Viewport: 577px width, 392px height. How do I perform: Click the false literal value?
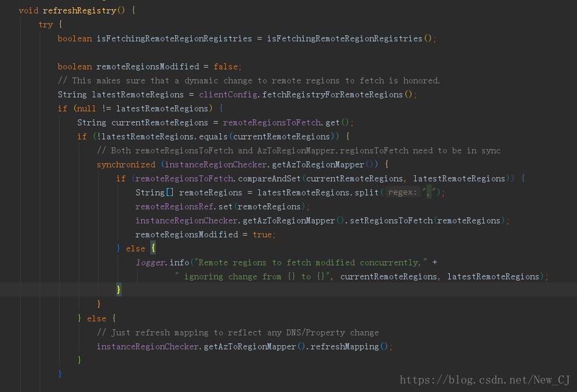pyautogui.click(x=226, y=66)
